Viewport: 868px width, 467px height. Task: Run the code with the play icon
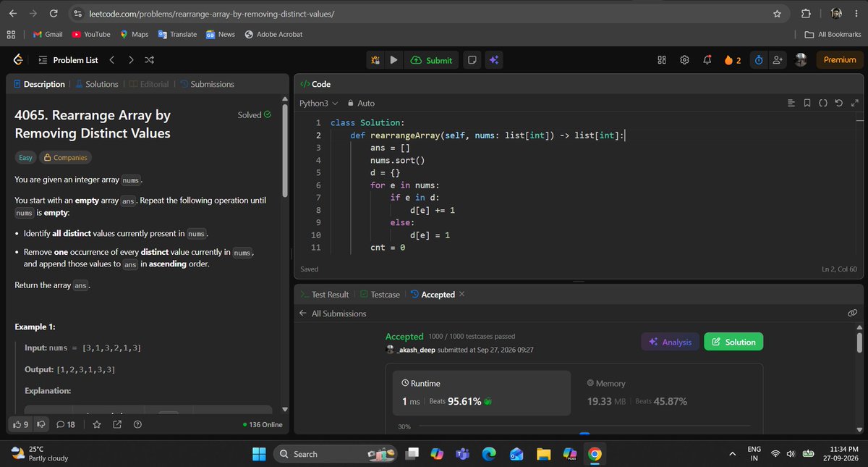pos(393,60)
